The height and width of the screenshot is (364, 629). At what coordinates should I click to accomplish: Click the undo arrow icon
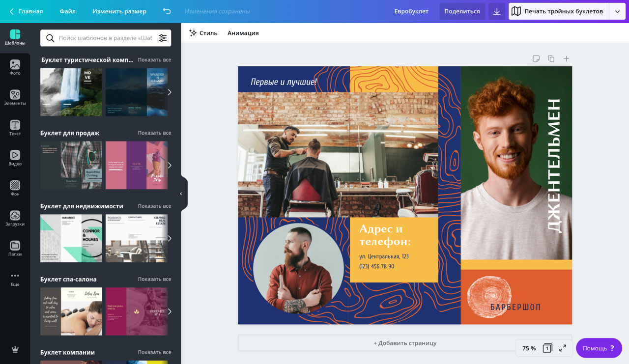pyautogui.click(x=167, y=11)
